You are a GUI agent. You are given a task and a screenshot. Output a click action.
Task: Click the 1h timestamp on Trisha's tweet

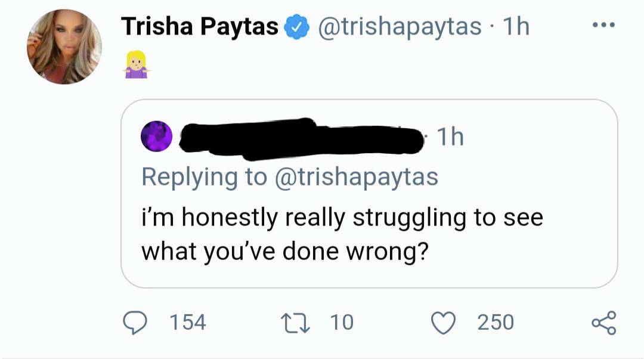point(514,25)
